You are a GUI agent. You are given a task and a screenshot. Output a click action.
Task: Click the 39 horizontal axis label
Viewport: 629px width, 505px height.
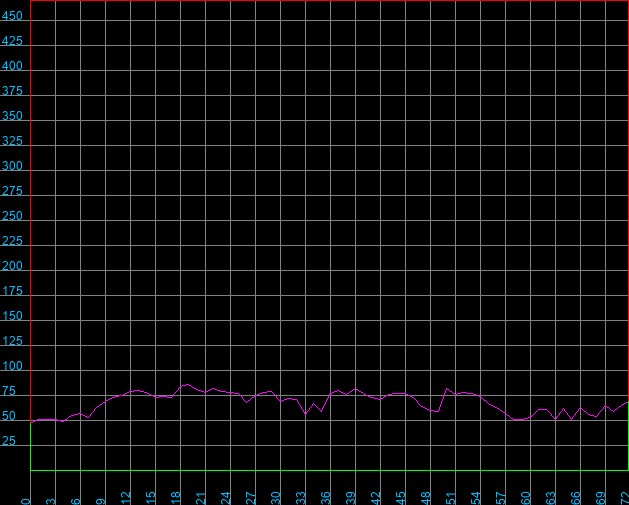pyautogui.click(x=350, y=498)
